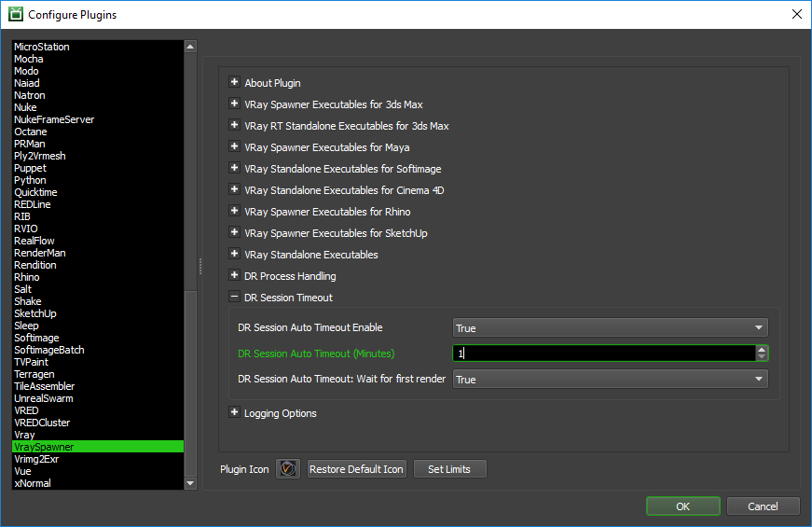The image size is (812, 527).
Task: Click the Auto Timeout Minutes input field
Action: tap(602, 354)
